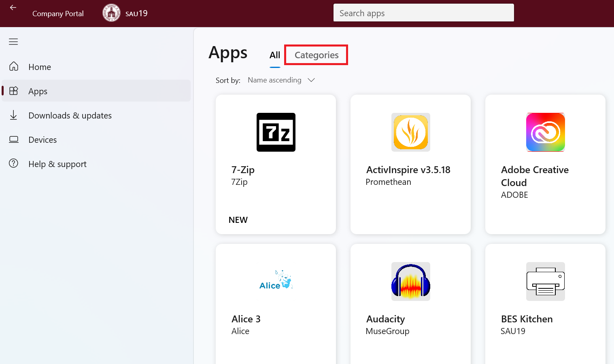Click the 7-Zip app icon

click(x=276, y=132)
